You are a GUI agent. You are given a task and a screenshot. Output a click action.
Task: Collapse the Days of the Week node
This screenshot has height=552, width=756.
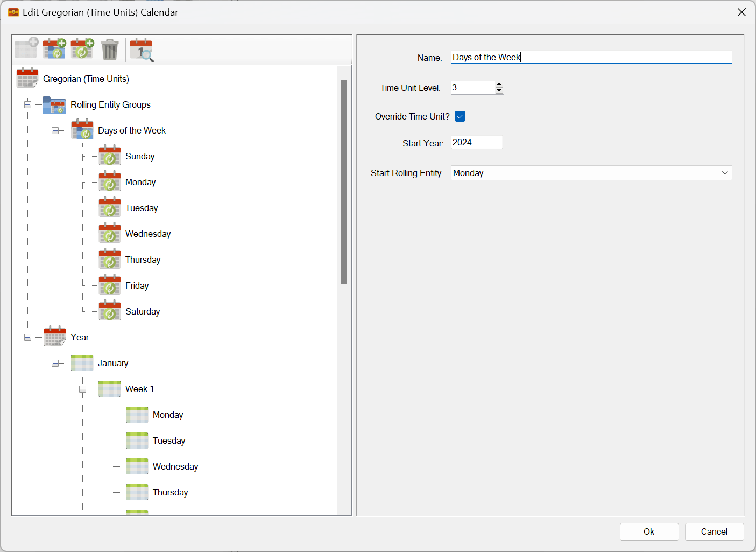coord(55,131)
